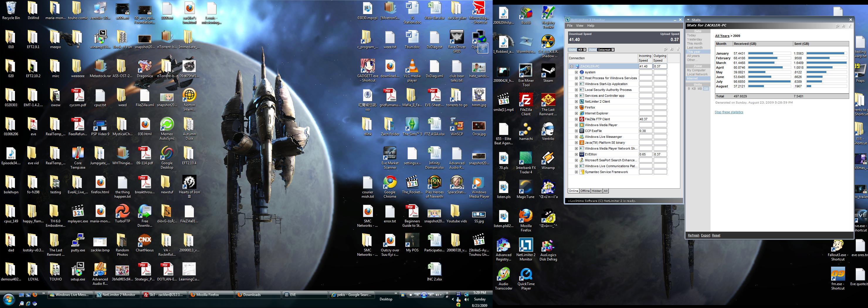
Task: Select the hamachi desktop icon
Action: [x=526, y=131]
